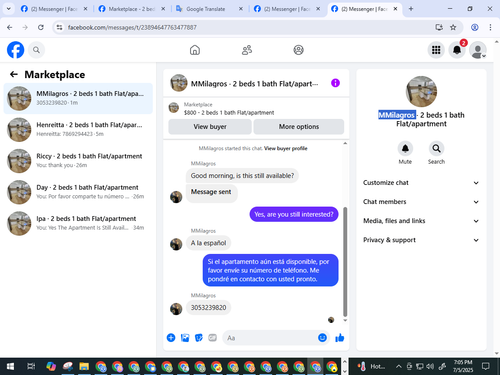This screenshot has height=375, width=500.
Task: Attach a photo using the image icon
Action: [x=185, y=338]
